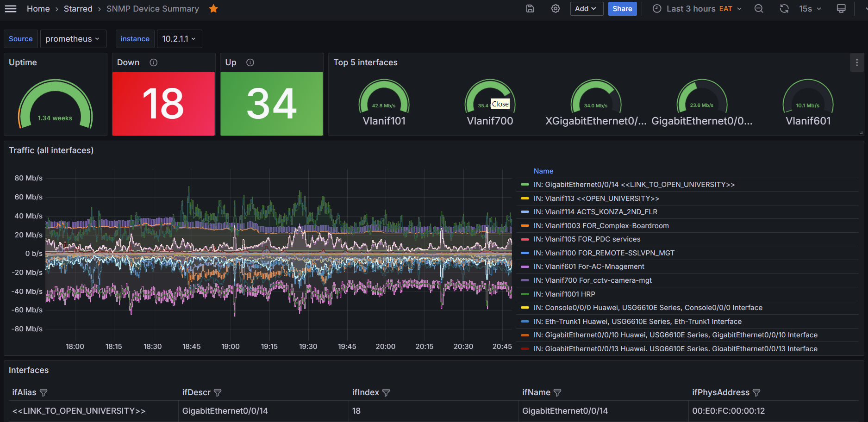Open the 15s refresh interval dropdown

810,9
